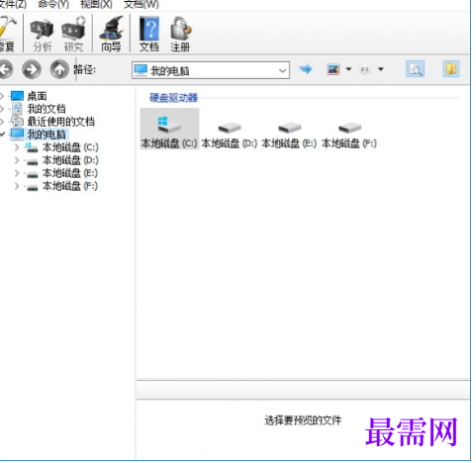Click the 硬盘驱动器 group header
The height and width of the screenshot is (463, 476).
coord(173,98)
